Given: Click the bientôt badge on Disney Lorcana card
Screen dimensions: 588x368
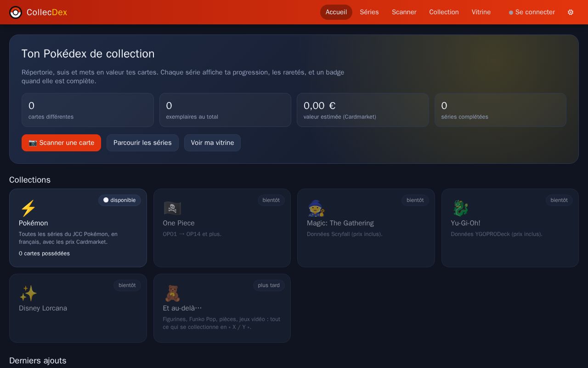Looking at the screenshot, I should [127, 285].
